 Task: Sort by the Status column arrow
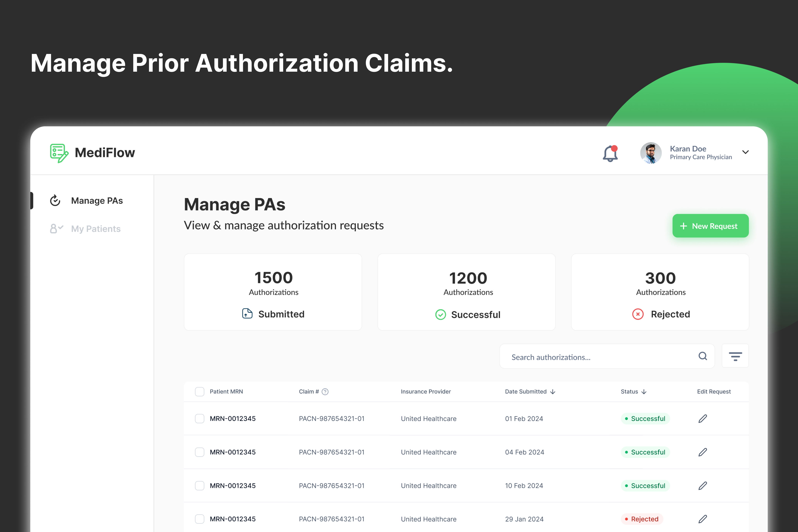[x=644, y=392]
